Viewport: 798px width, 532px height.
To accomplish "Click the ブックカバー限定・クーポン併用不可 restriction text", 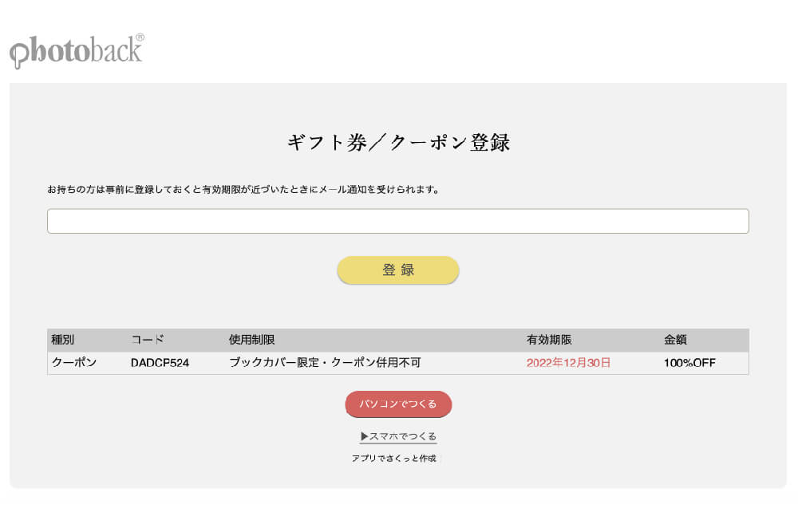I will coord(325,363).
